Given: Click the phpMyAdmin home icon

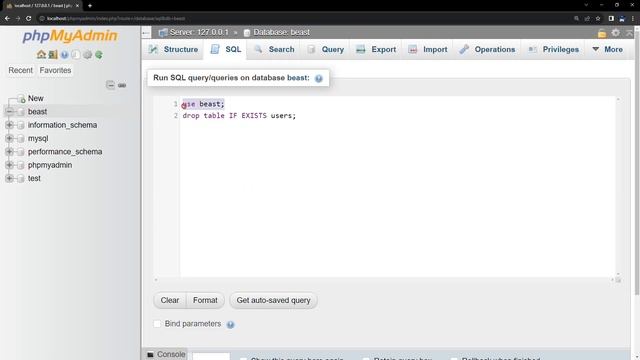Looking at the screenshot, I should click(41, 54).
